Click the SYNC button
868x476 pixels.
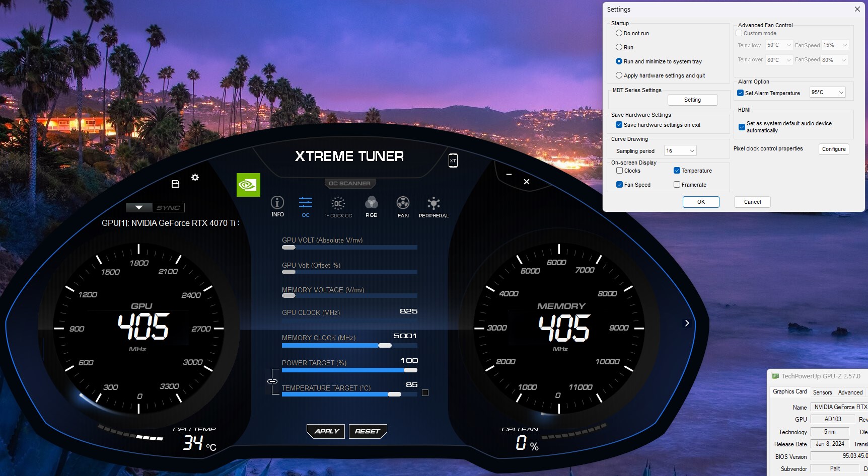(168, 207)
